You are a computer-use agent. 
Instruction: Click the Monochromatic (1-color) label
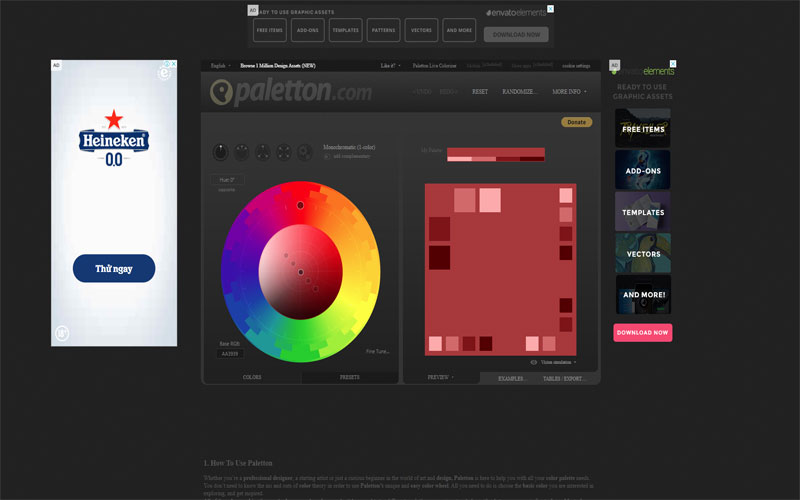point(349,147)
